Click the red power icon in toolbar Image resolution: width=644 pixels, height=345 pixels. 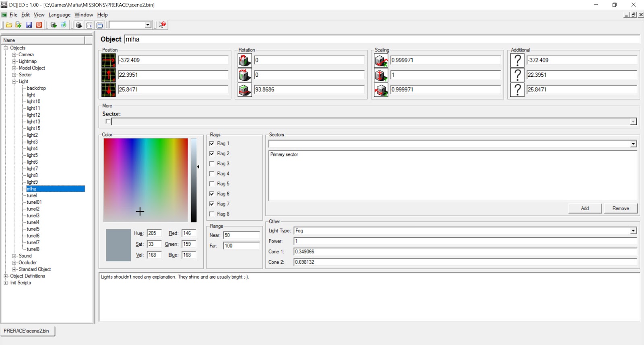pyautogui.click(x=39, y=25)
